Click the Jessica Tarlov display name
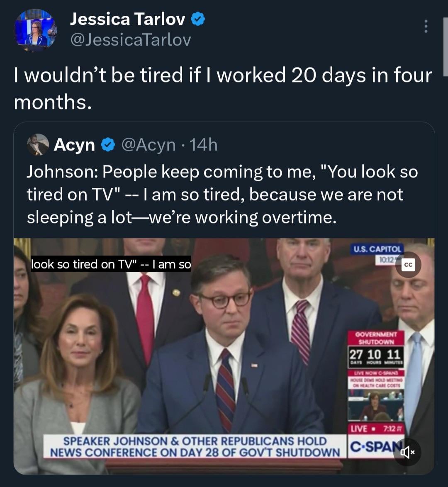Screen dimensions: 448x487 (x=127, y=19)
